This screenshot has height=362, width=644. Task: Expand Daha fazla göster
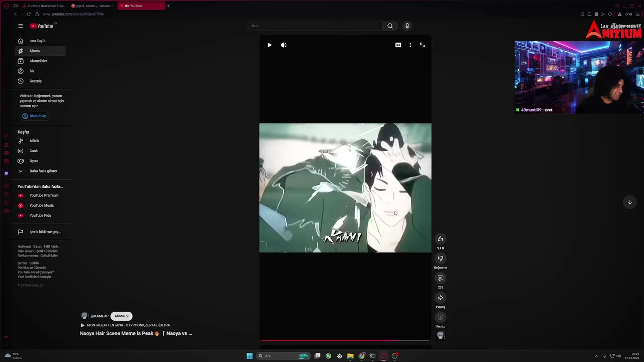(40, 171)
